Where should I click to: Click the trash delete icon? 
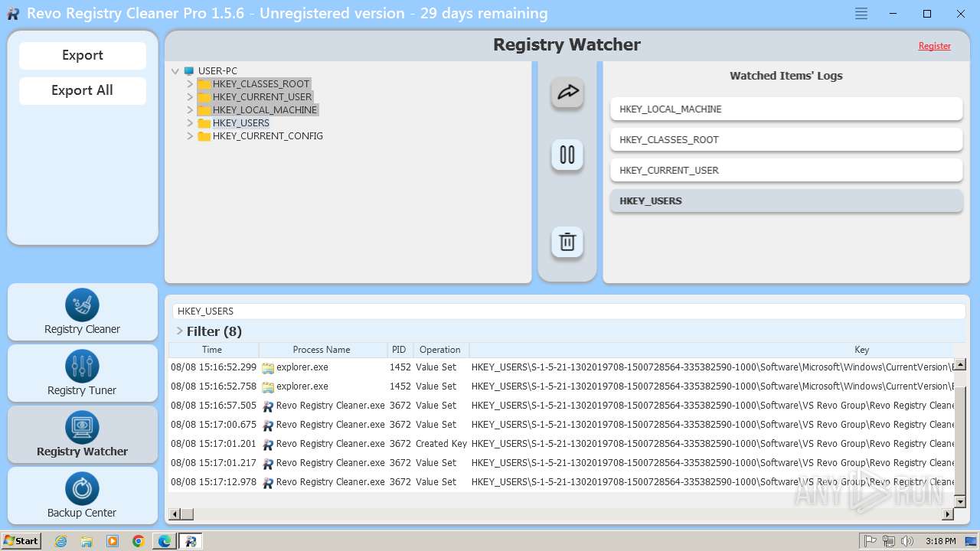(x=567, y=242)
